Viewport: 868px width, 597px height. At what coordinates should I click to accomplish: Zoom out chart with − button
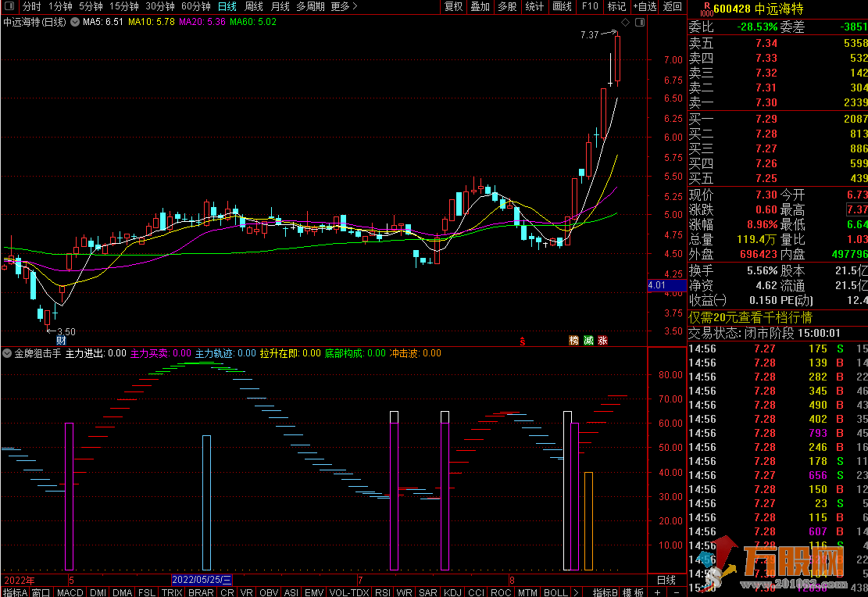[x=676, y=592]
